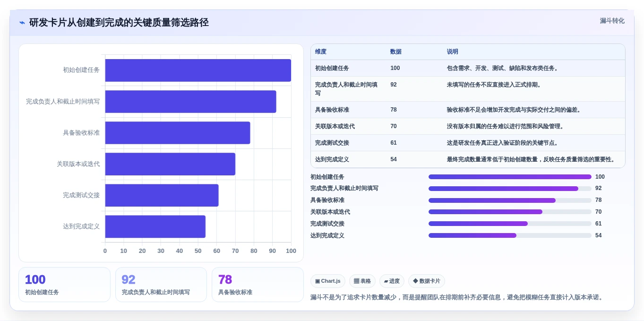Click chart y-axis label 初始创建任务
The height and width of the screenshot is (321, 644).
pyautogui.click(x=81, y=70)
